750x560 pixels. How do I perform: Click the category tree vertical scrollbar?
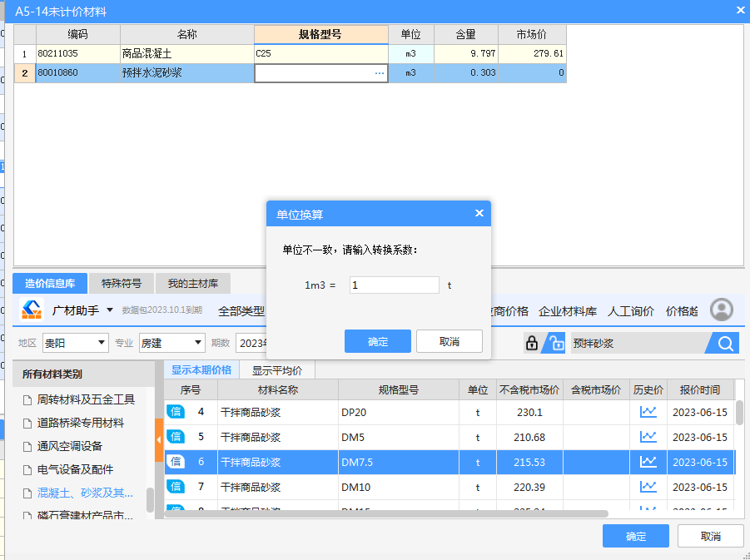tap(150, 500)
